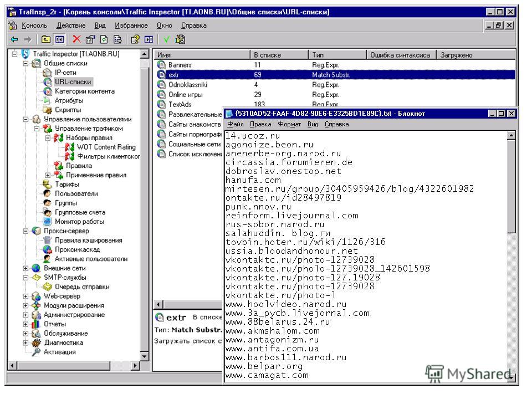Collapse the Общие списки node
The width and height of the screenshot is (532, 399).
tap(25, 63)
